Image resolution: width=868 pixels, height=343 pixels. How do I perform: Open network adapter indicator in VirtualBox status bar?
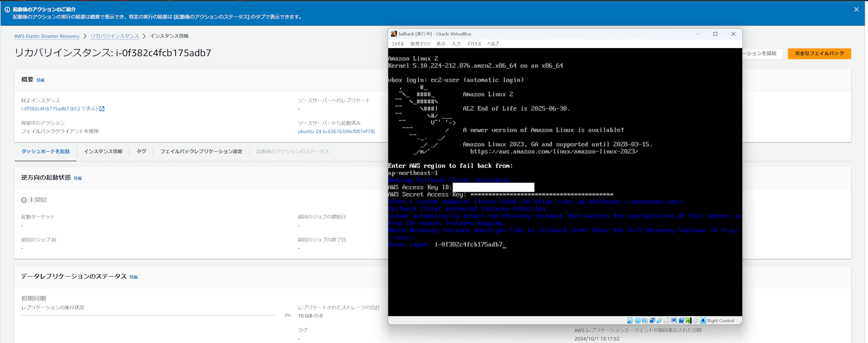[652, 320]
